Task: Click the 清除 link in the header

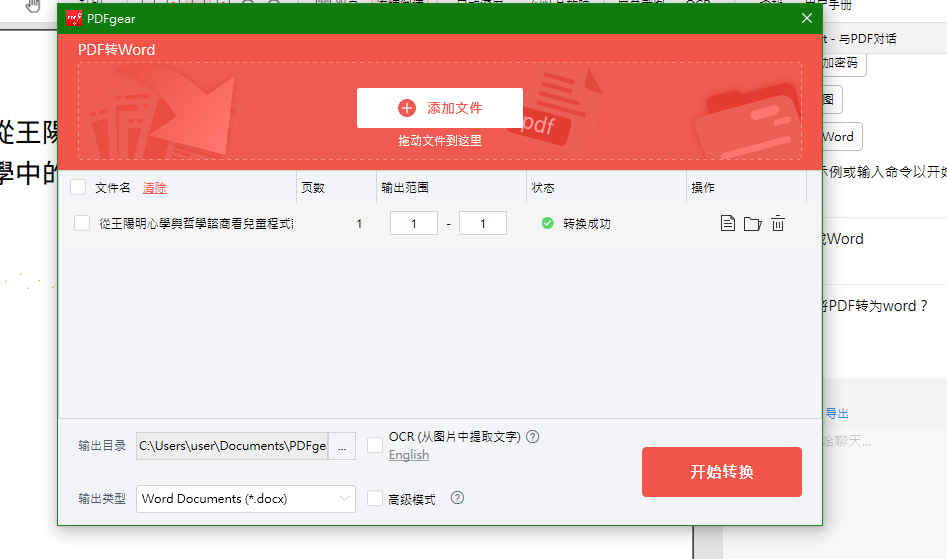Action: (x=155, y=188)
